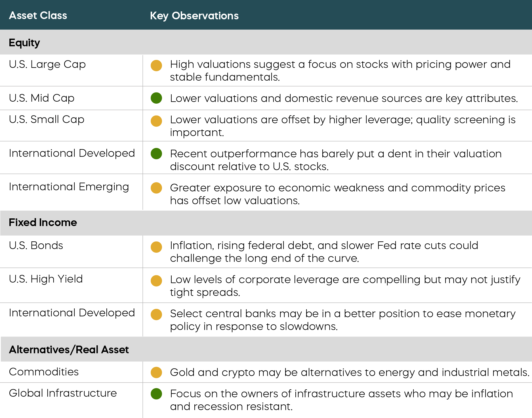The width and height of the screenshot is (532, 418).
Task: Select the Fixed Income section heading
Action: coord(43,222)
